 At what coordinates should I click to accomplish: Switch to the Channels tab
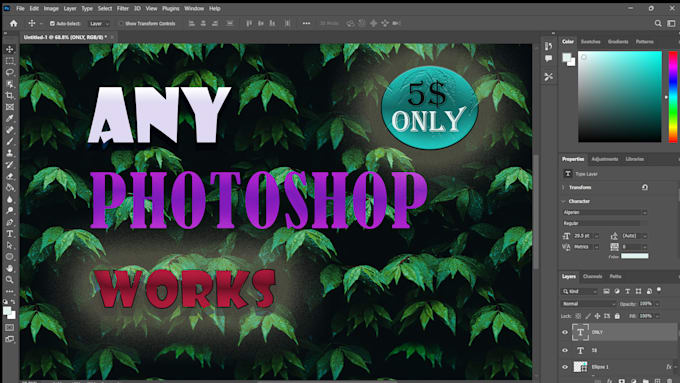(592, 276)
